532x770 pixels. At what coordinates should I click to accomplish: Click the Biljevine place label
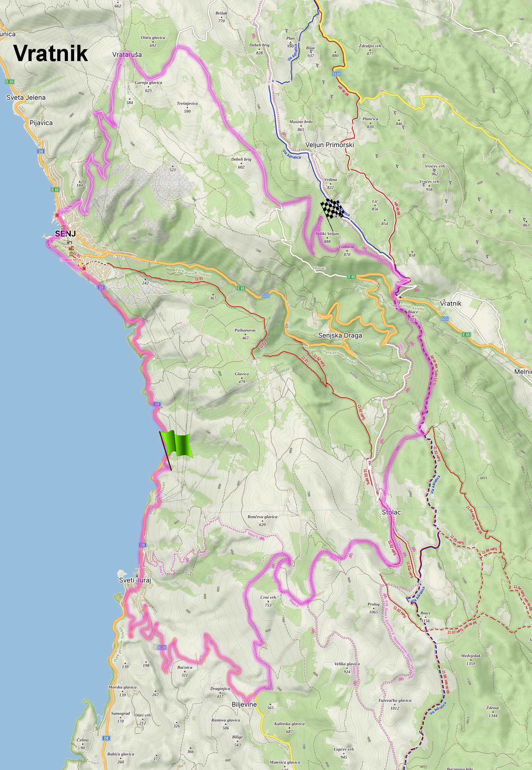point(244,705)
